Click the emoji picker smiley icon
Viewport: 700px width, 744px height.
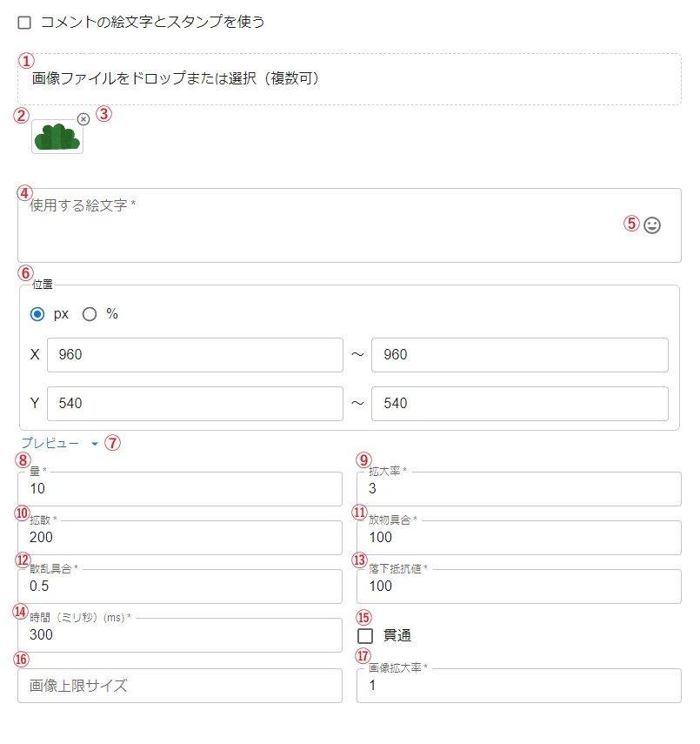pos(652,225)
